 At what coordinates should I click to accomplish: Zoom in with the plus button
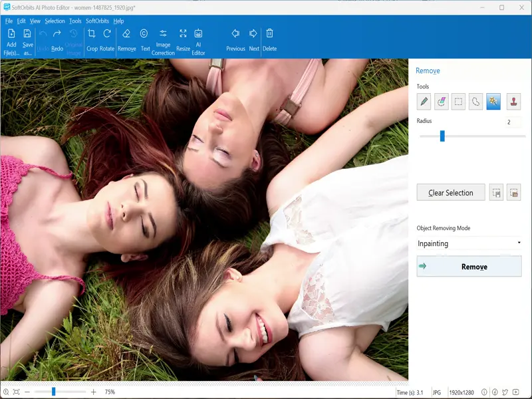[94, 392]
